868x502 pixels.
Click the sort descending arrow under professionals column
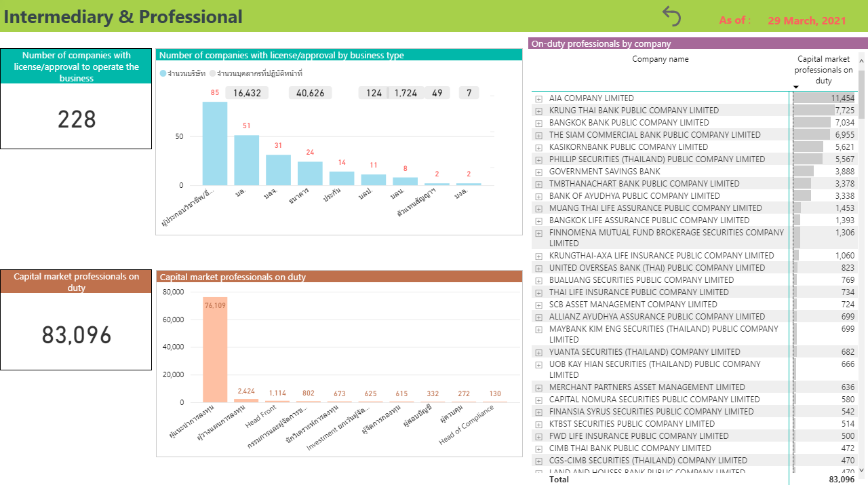point(796,87)
